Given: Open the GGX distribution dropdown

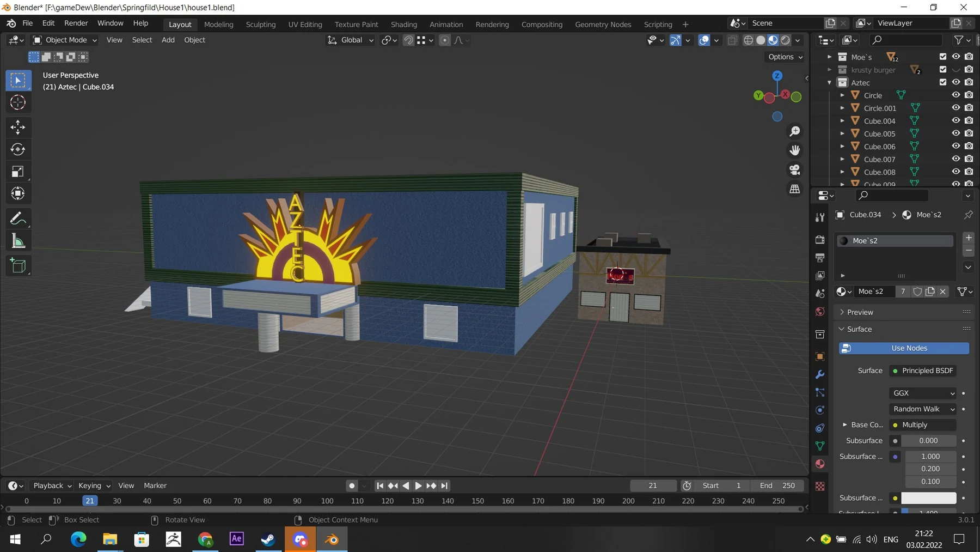Looking at the screenshot, I should [923, 393].
